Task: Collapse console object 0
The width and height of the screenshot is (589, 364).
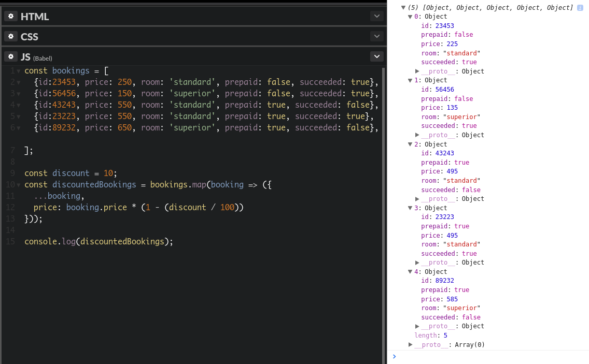Action: point(410,17)
